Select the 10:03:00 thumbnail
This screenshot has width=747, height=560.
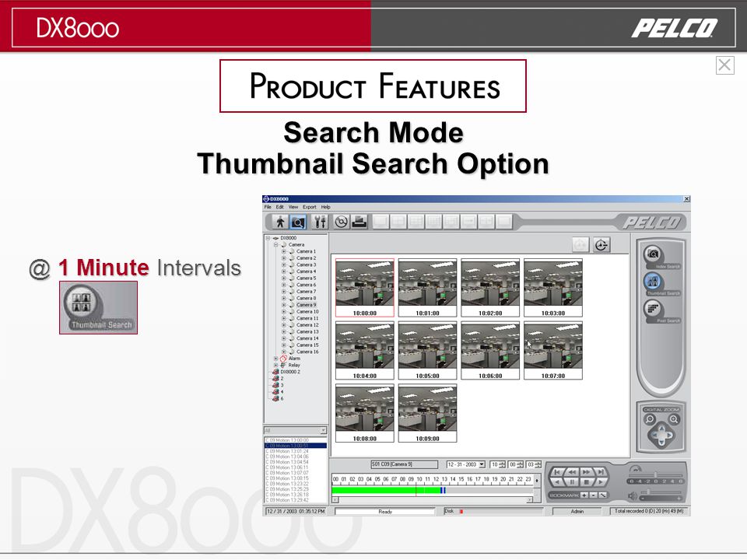click(x=553, y=288)
